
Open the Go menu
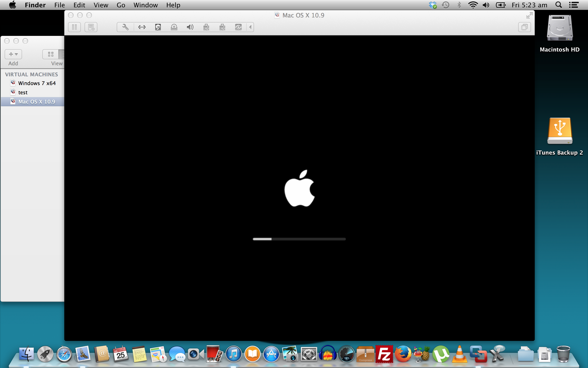click(121, 5)
